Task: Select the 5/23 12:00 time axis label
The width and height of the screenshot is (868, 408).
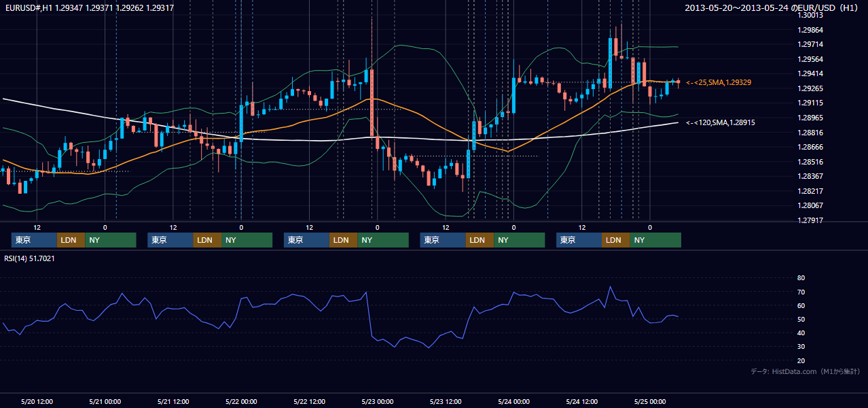Action: (446, 401)
